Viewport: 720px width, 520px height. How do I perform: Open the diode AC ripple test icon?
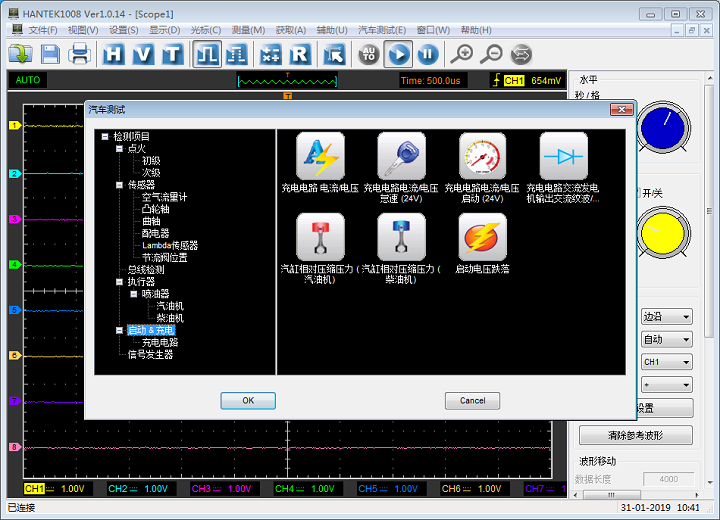(563, 157)
